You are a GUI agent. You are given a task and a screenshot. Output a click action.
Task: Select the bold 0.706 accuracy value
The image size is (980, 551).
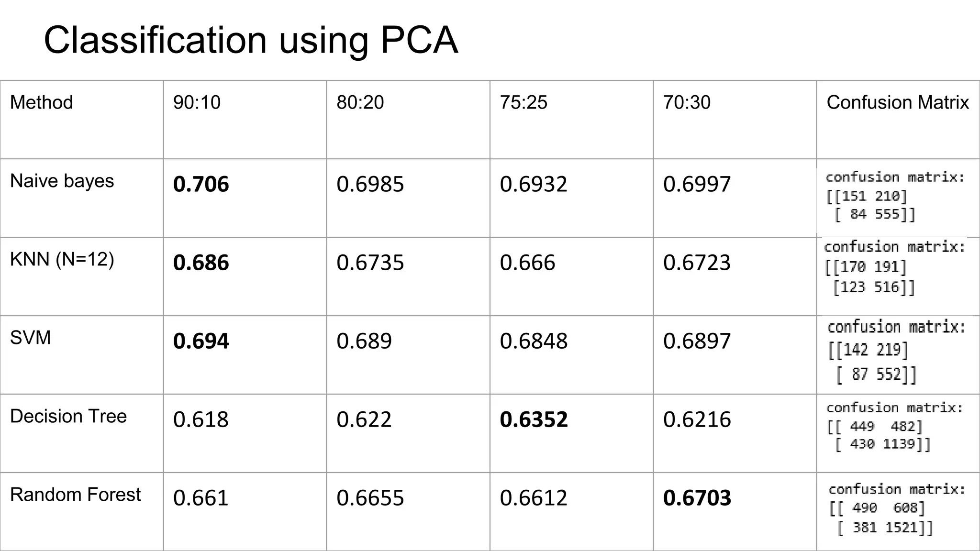(201, 184)
